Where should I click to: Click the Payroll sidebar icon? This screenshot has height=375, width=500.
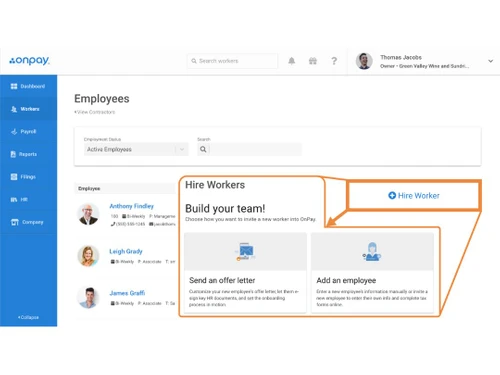point(14,132)
